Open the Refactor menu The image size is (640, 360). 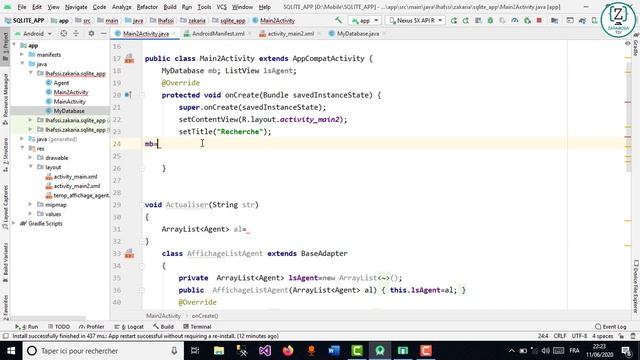(147, 7)
